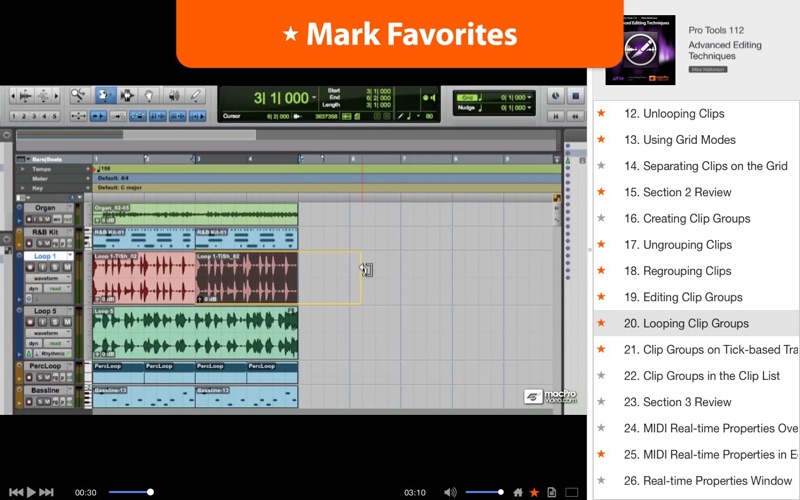Adjust volume slider handle
The height and width of the screenshot is (500, 800).
pyautogui.click(x=501, y=492)
